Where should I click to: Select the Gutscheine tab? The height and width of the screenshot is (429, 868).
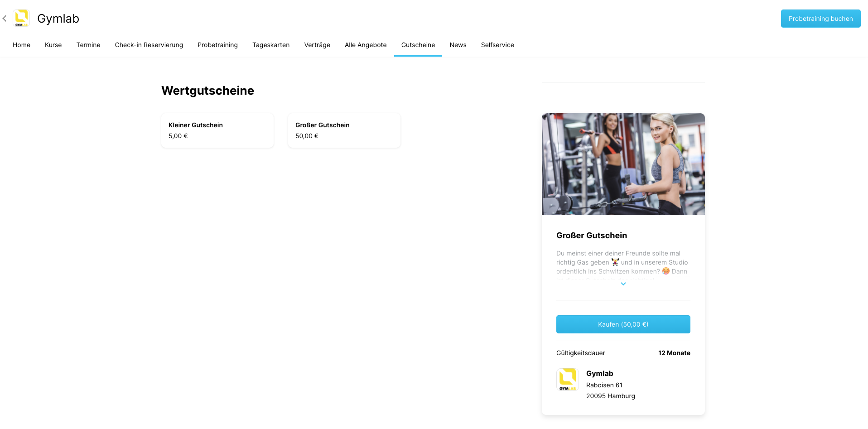click(x=418, y=45)
